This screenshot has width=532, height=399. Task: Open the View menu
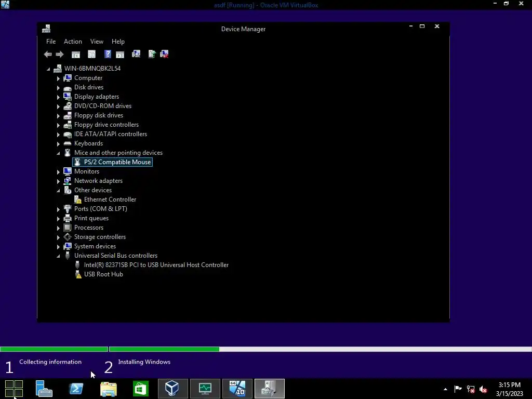(x=97, y=42)
